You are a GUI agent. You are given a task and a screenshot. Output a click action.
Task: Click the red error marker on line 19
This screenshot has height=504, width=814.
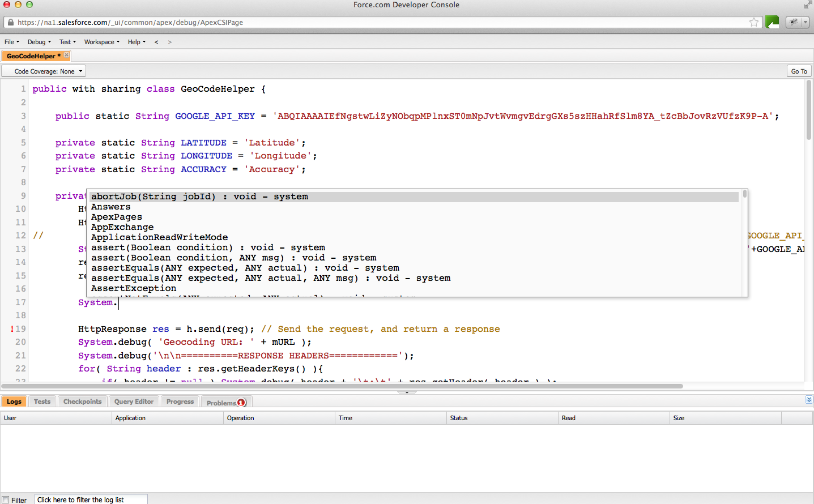pos(12,329)
